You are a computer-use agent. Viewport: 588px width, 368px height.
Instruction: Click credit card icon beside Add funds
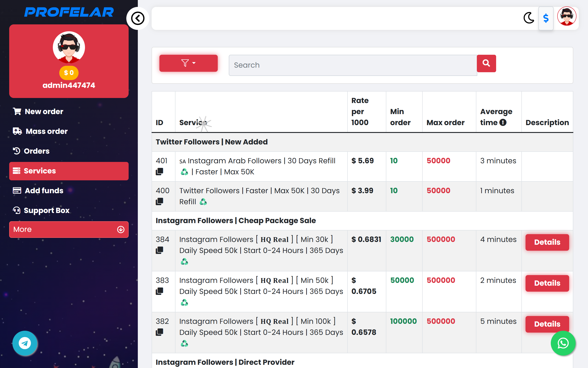[x=17, y=191]
